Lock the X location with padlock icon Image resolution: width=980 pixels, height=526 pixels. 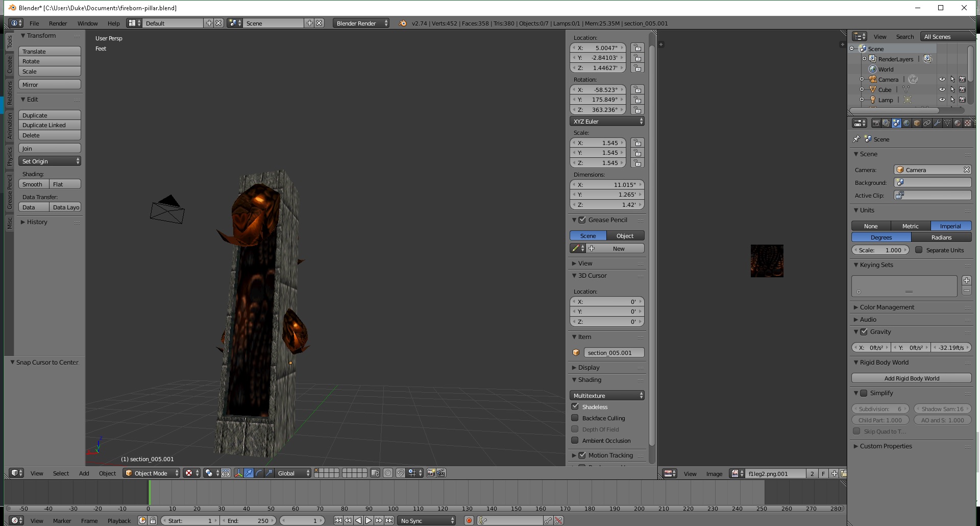[x=637, y=47]
